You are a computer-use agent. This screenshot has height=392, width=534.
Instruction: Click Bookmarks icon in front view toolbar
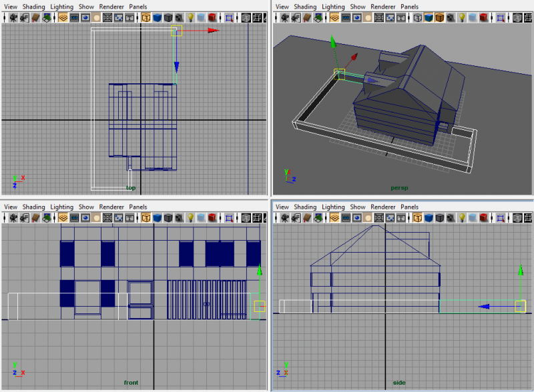coord(34,218)
